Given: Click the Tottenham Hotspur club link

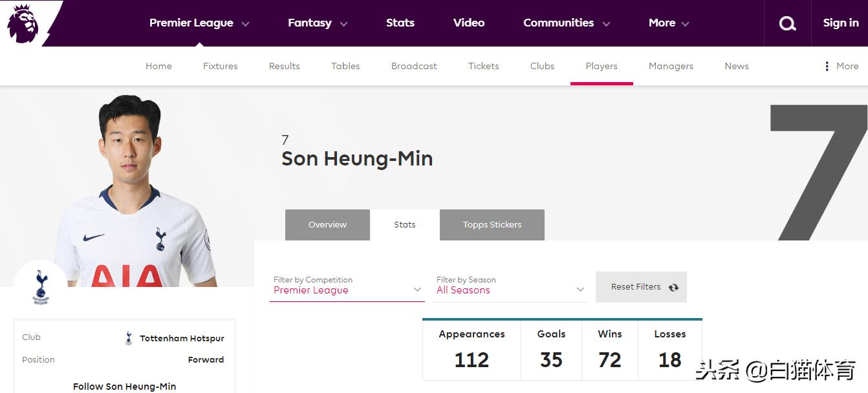Looking at the screenshot, I should point(182,338).
